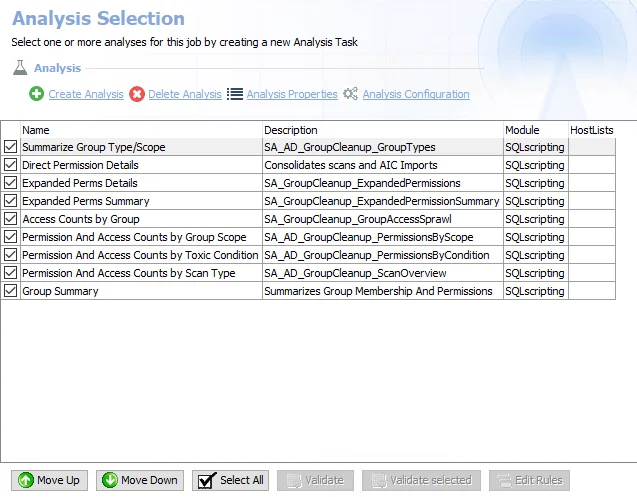Image resolution: width=637 pixels, height=497 pixels.
Task: Click description SA_AD_GroupCleanup_PermissionsByScope
Action: [x=368, y=237]
